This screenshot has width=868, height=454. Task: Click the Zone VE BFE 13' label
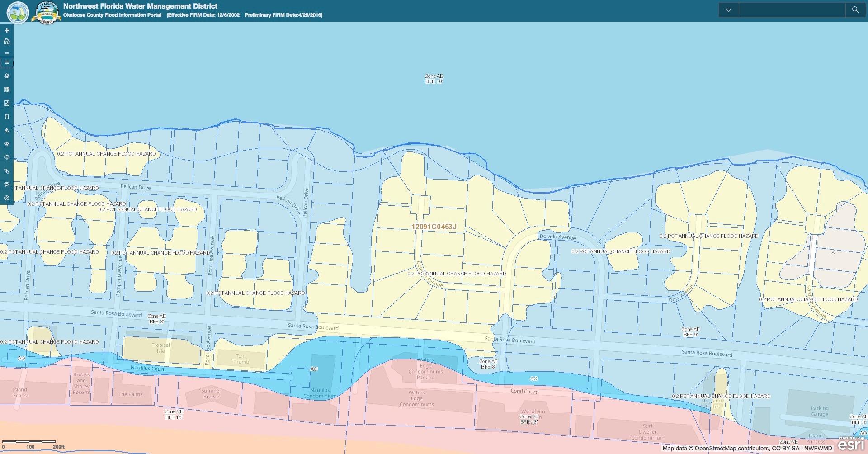529,419
